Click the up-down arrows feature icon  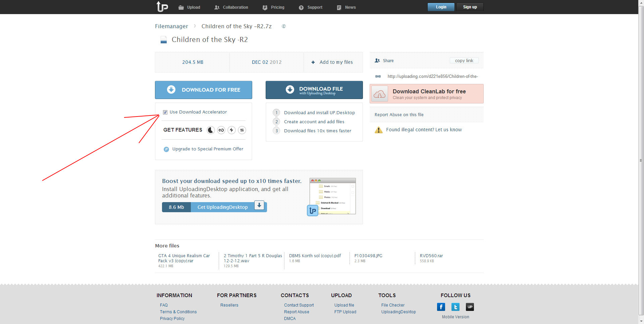[x=242, y=130]
